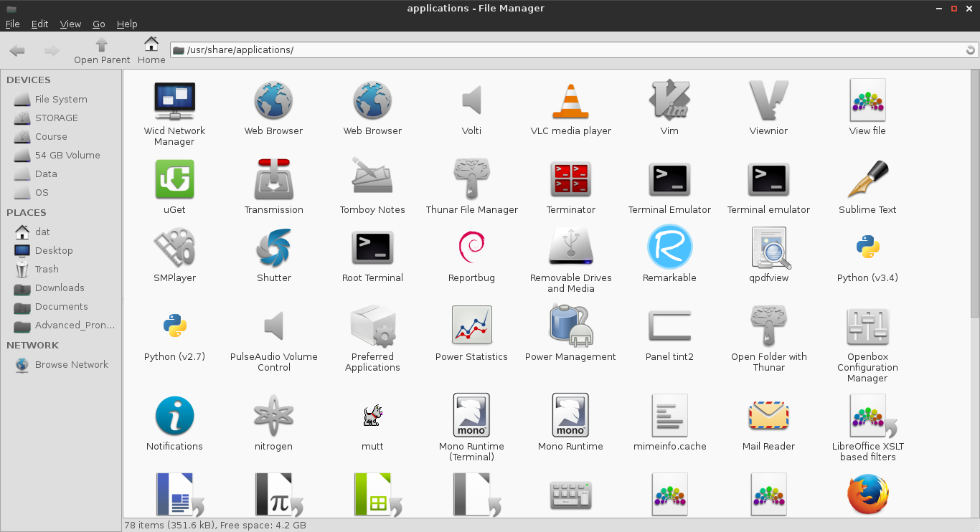
Task: Click Browse Network in sidebar
Action: click(x=61, y=364)
